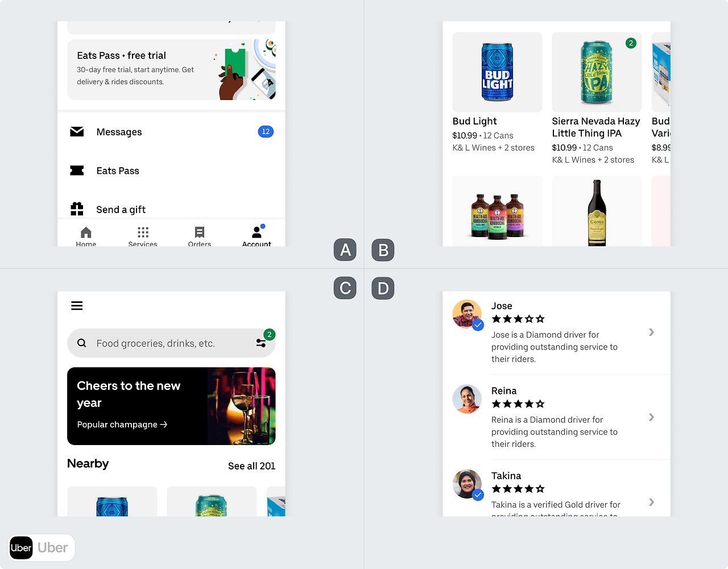
Task: Open the Messages menu item
Action: 171,132
